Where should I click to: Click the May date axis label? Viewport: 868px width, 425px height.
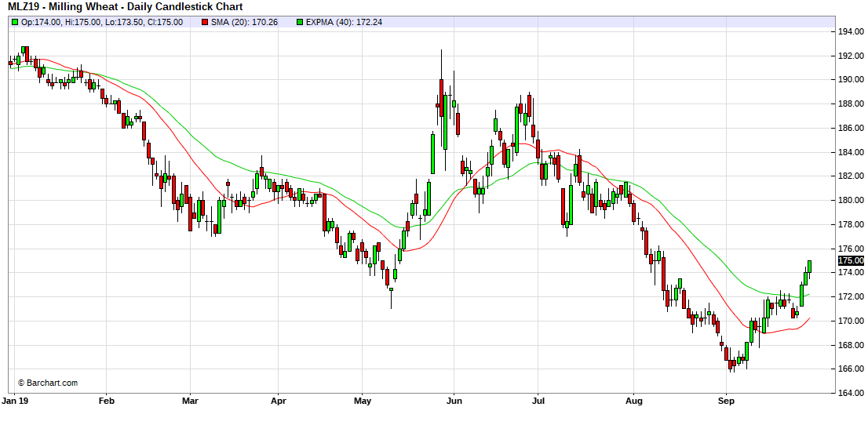pos(362,401)
